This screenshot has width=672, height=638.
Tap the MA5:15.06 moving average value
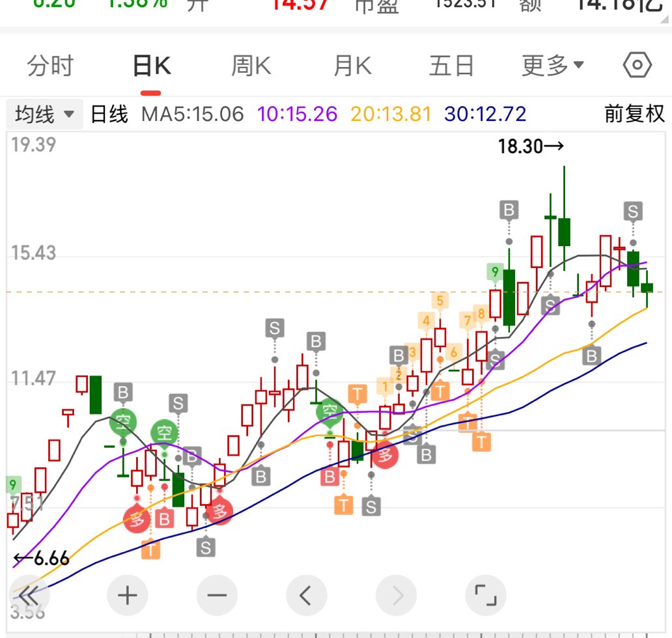(193, 115)
